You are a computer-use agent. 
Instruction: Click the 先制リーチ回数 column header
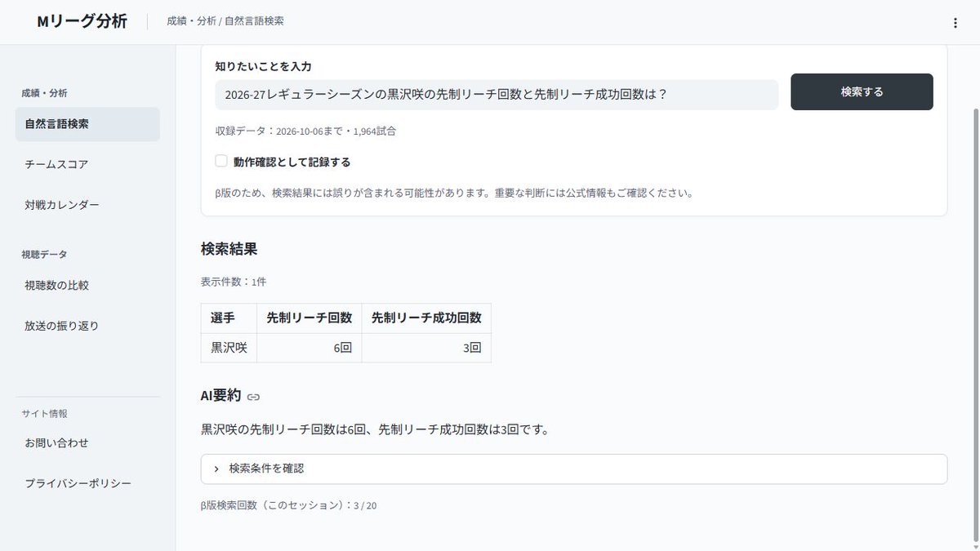point(309,318)
